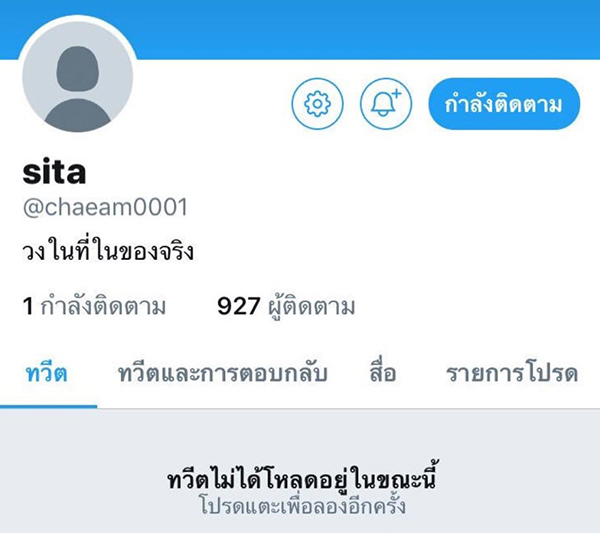This screenshot has width=600, height=533.
Task: Click the @chaeam0001 username handle
Action: [105, 207]
